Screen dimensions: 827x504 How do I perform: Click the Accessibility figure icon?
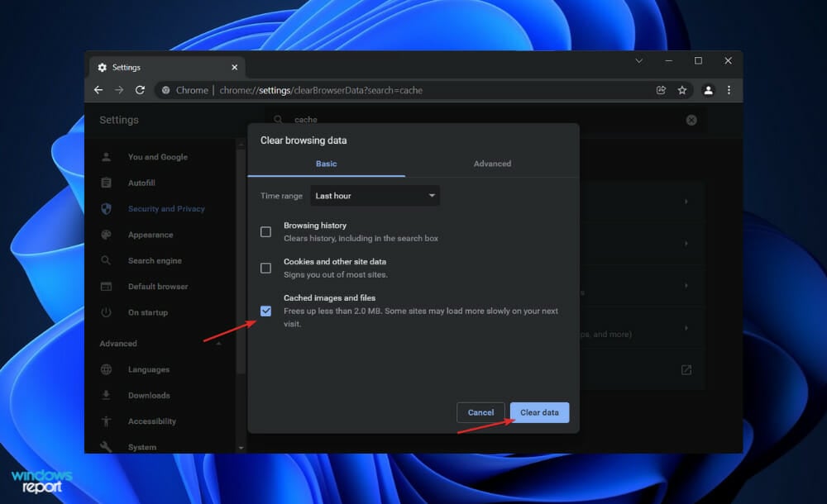click(x=106, y=421)
